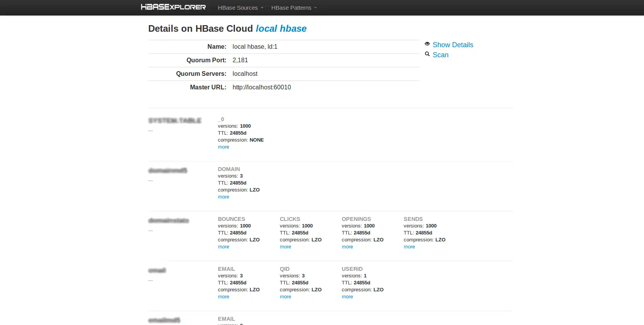Expand more under the USERID column family
Screen dimensions: 644x325
(x=347, y=297)
